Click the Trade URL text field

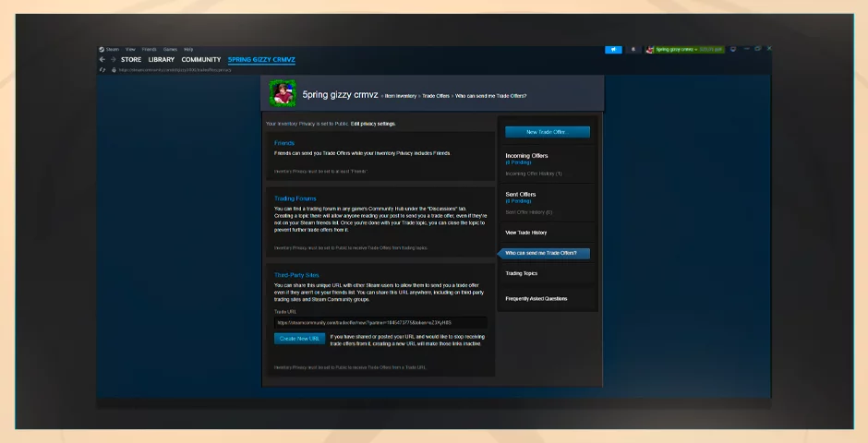[380, 322]
